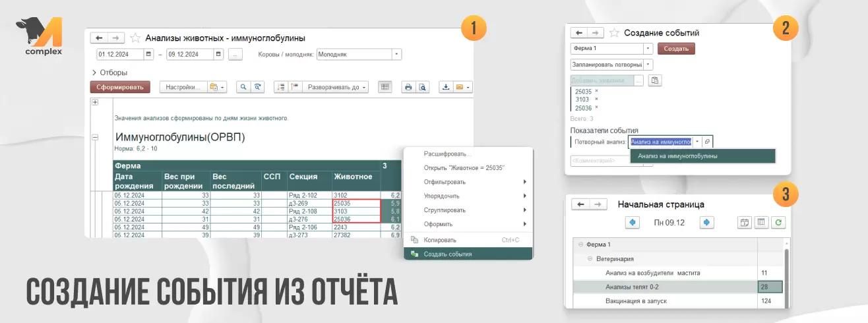Screen dimensions: 868x323
Task: Click the ellipsis button next to add animal field
Action: click(639, 80)
